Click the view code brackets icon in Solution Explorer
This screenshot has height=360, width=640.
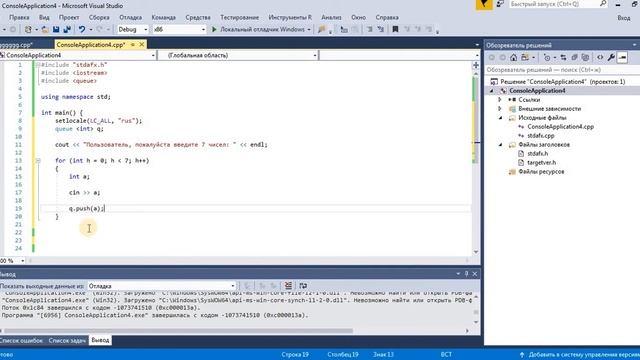coord(600,58)
